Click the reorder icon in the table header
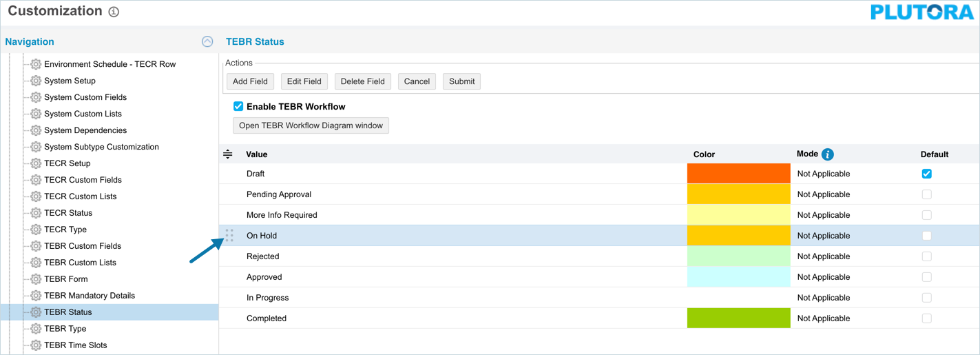The height and width of the screenshot is (355, 980). [x=228, y=154]
